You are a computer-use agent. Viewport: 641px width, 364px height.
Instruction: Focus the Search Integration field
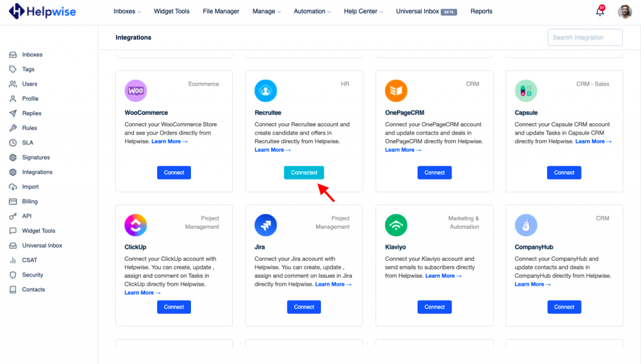[x=585, y=37]
